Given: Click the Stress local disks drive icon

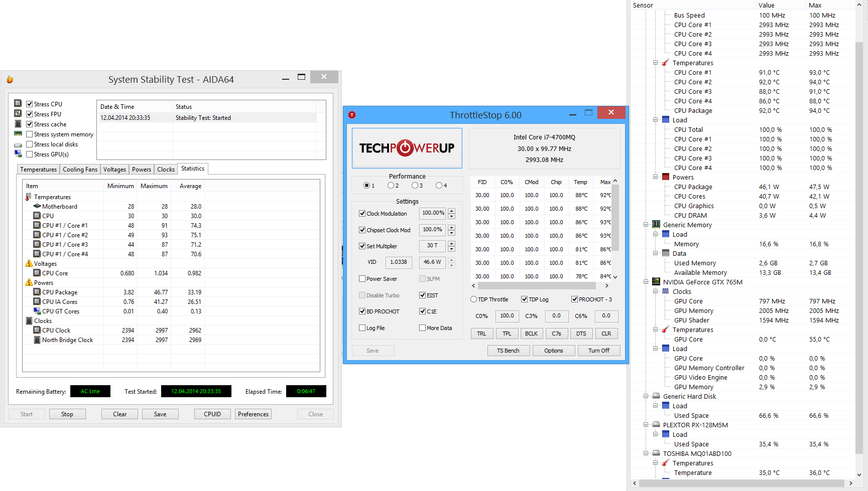Looking at the screenshot, I should [x=18, y=144].
